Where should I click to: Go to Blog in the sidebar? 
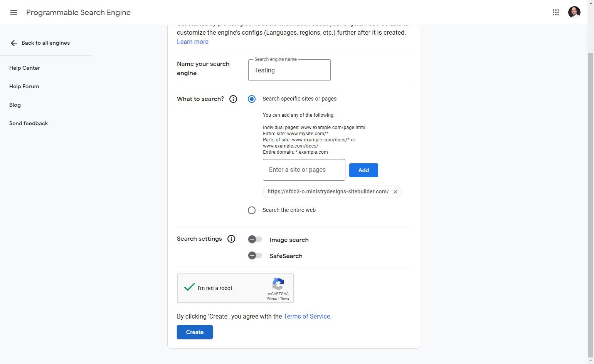click(x=15, y=105)
